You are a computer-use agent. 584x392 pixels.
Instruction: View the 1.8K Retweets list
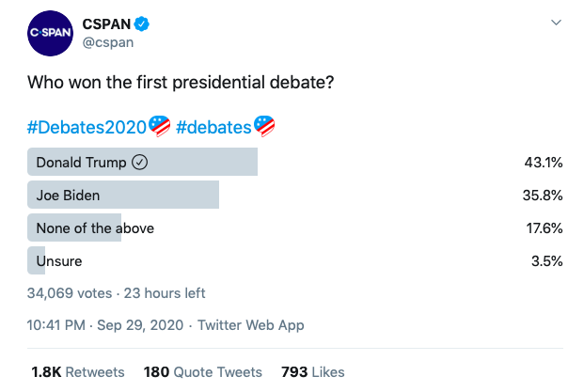pos(78,372)
